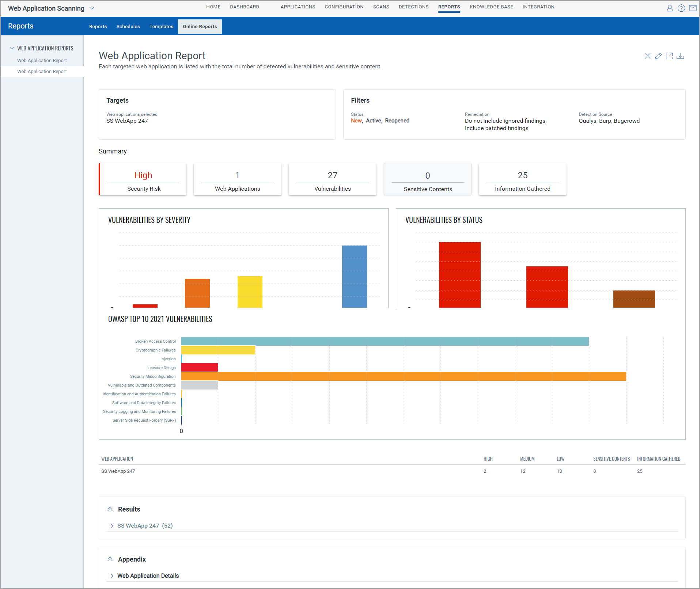Edit the report using the pencil icon
Screen dimensions: 700x589
coord(658,56)
